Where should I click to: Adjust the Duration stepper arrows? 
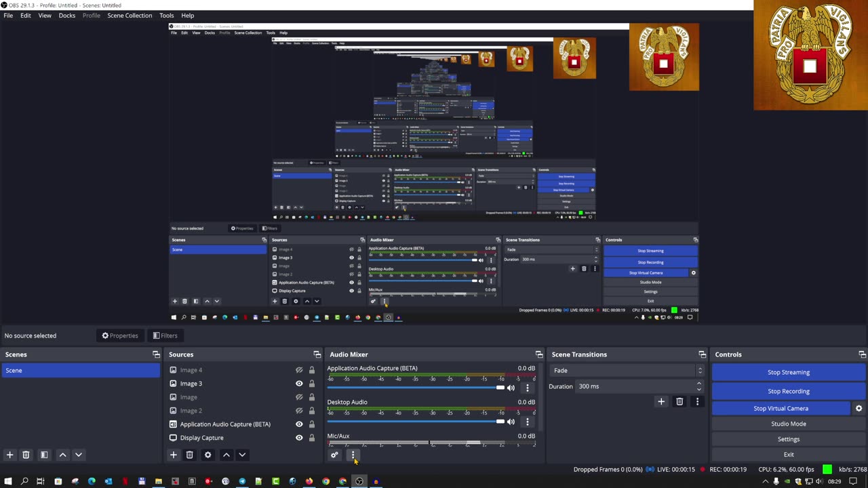point(699,386)
